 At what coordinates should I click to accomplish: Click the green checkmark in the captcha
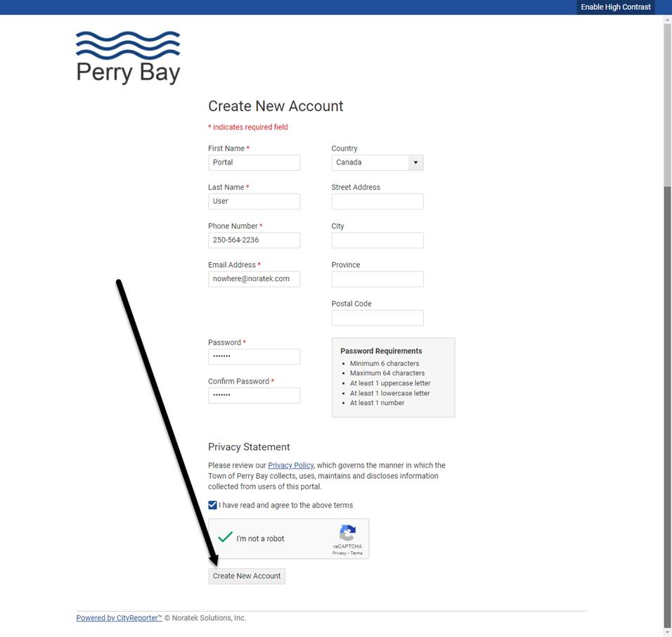(224, 536)
